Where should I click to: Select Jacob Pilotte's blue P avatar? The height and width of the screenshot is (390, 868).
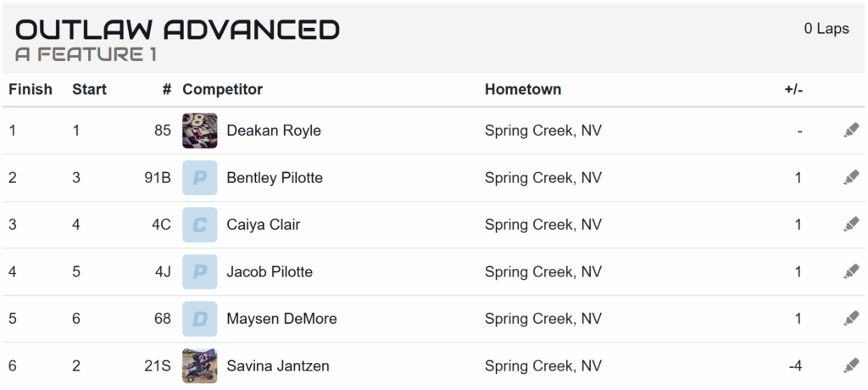pyautogui.click(x=200, y=271)
